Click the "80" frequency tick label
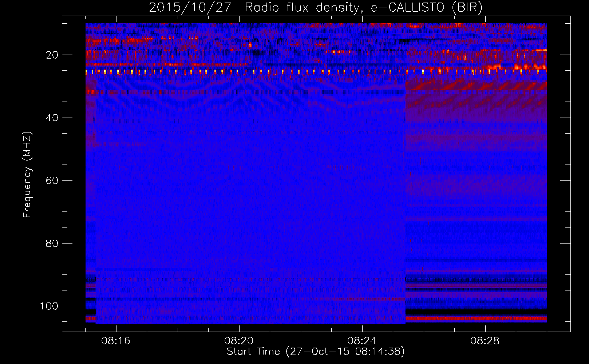 click(52, 243)
